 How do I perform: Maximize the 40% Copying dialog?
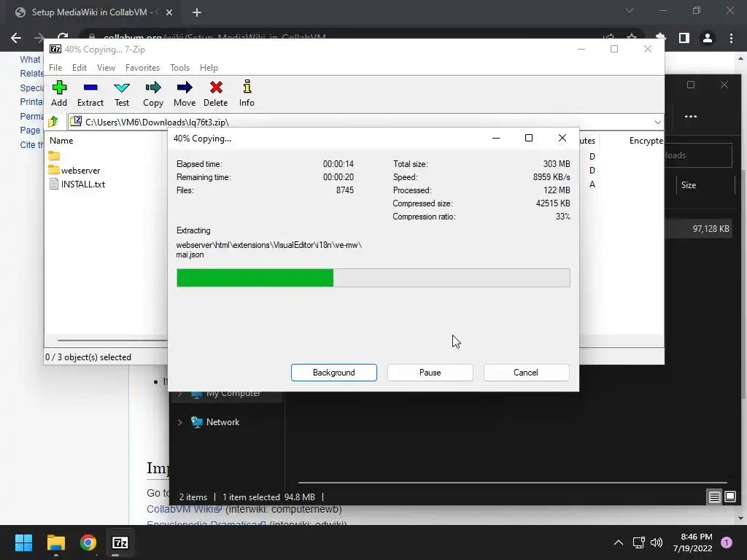pyautogui.click(x=529, y=138)
